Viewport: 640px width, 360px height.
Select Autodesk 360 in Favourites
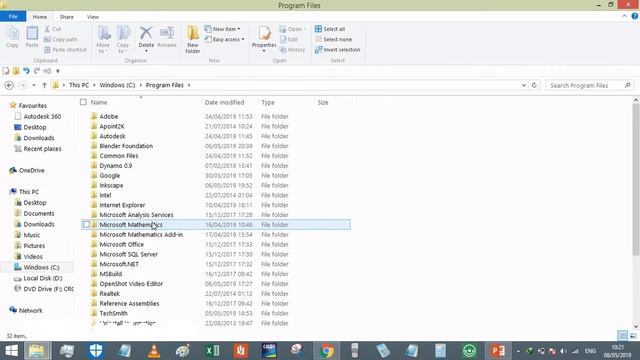pyautogui.click(x=42, y=116)
